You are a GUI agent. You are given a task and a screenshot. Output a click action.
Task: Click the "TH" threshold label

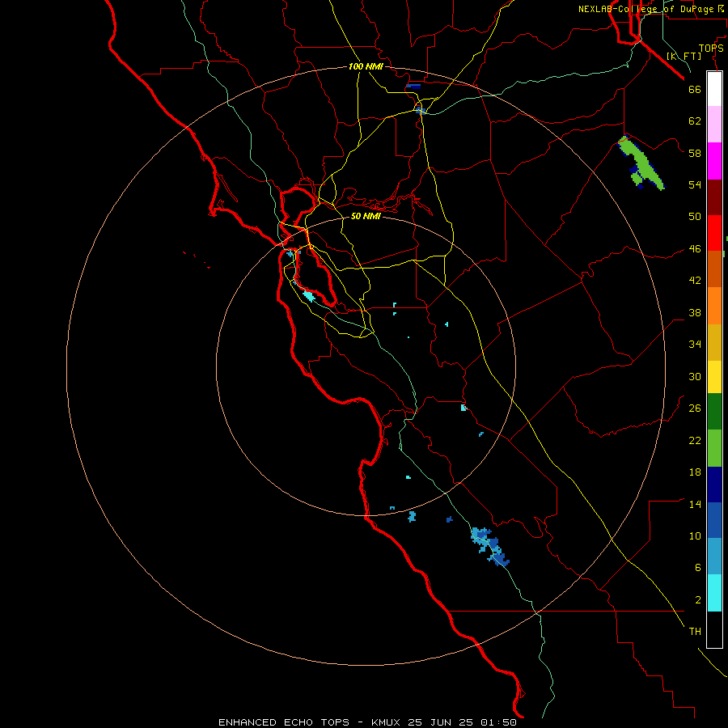[x=695, y=632]
